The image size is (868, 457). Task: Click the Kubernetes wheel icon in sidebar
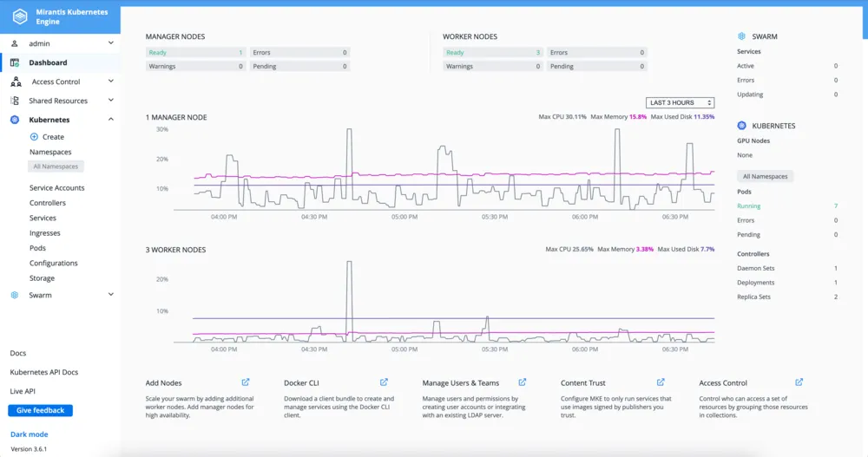(15, 120)
